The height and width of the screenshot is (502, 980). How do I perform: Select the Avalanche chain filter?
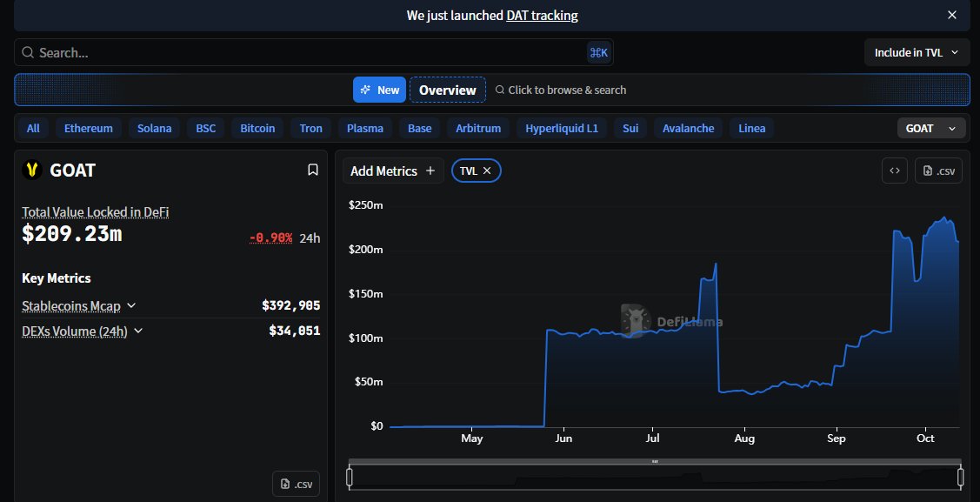tap(688, 128)
